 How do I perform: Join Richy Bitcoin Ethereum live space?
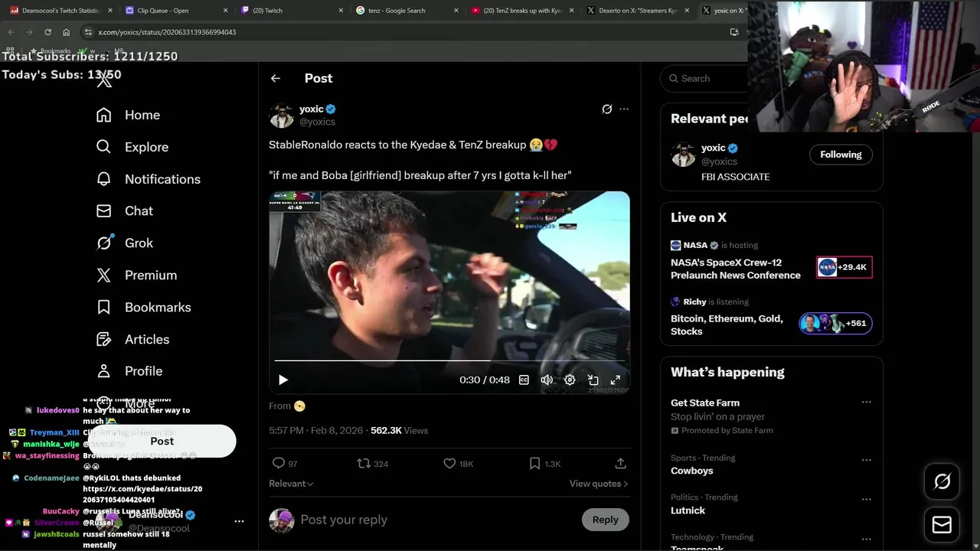click(x=771, y=318)
